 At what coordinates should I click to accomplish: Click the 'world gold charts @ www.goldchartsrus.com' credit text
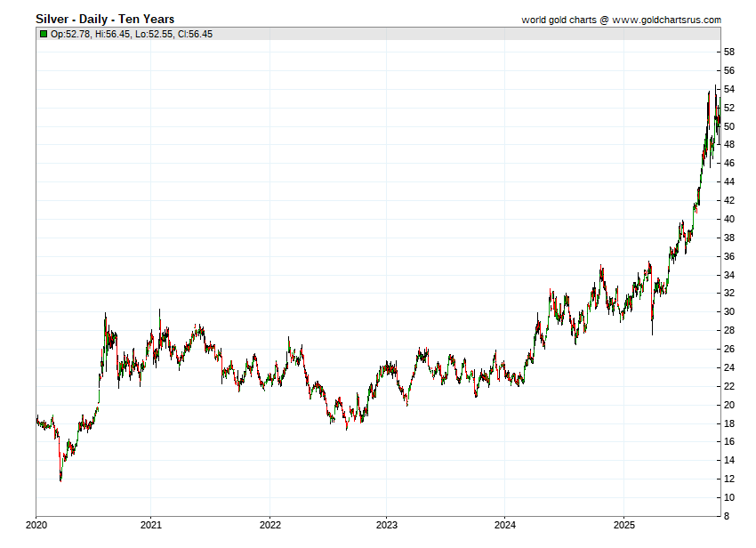(x=621, y=20)
